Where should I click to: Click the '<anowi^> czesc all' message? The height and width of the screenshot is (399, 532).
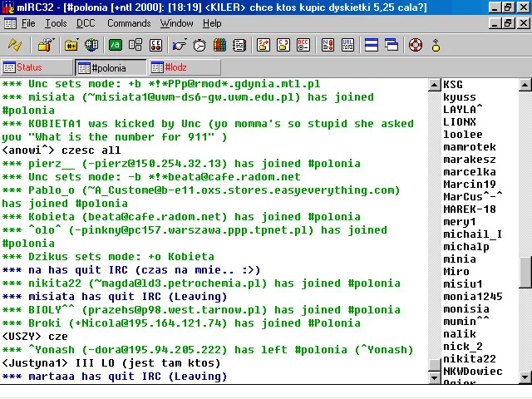pos(61,150)
